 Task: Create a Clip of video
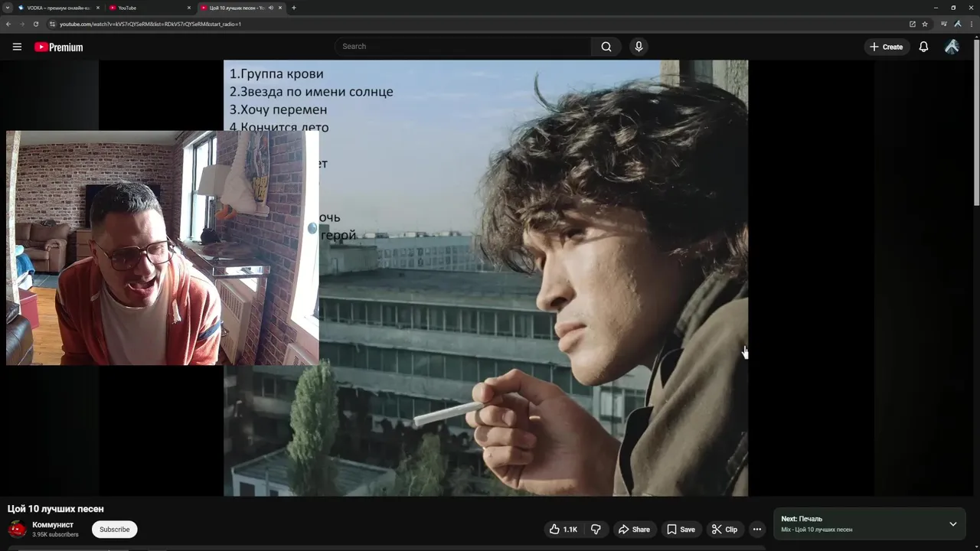click(724, 530)
